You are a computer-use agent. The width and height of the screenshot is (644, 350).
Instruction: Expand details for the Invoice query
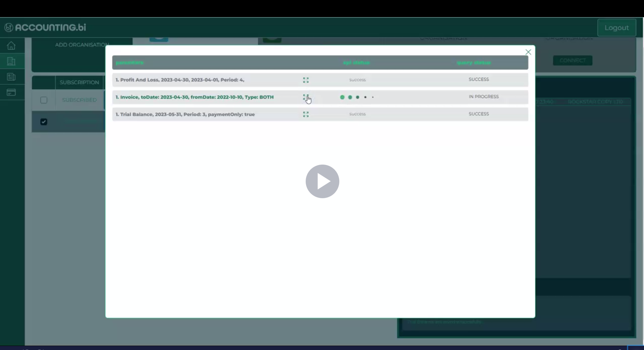306,97
